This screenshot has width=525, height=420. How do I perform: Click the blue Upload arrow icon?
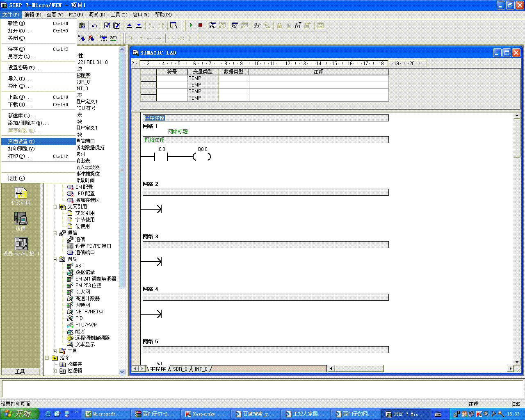coord(129,25)
